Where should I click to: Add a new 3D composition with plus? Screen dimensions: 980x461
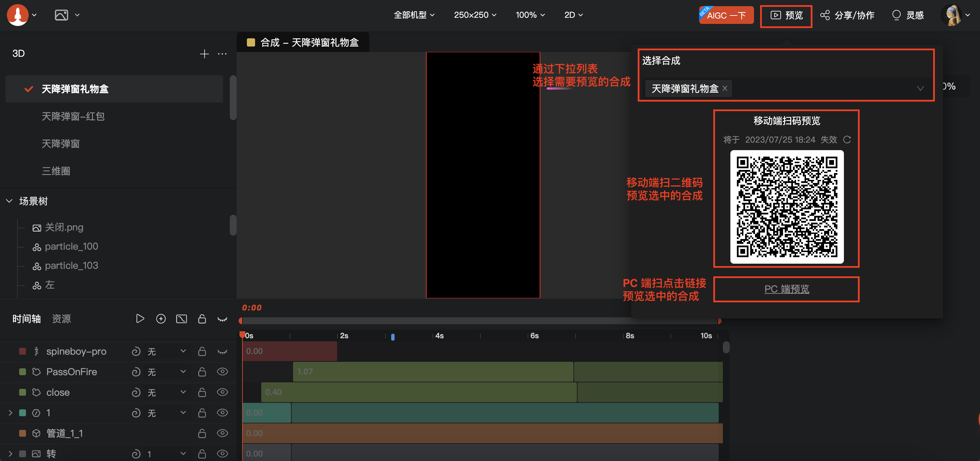pyautogui.click(x=204, y=54)
